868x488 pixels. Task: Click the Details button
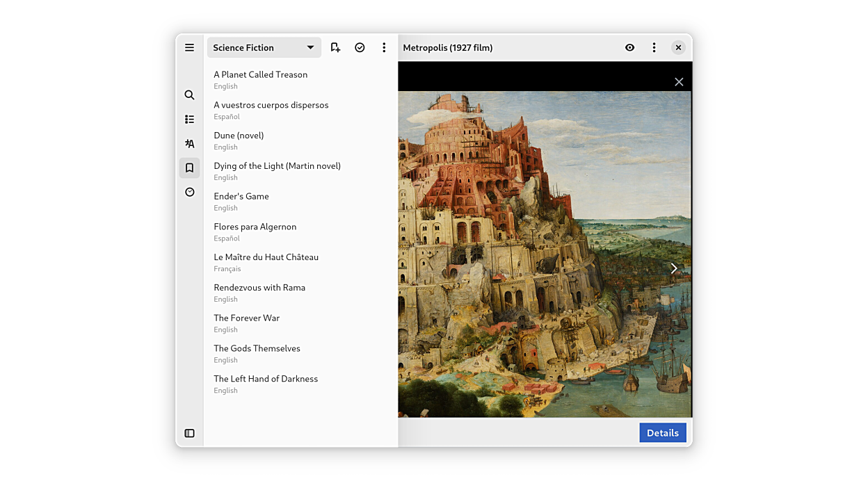[662, 432]
